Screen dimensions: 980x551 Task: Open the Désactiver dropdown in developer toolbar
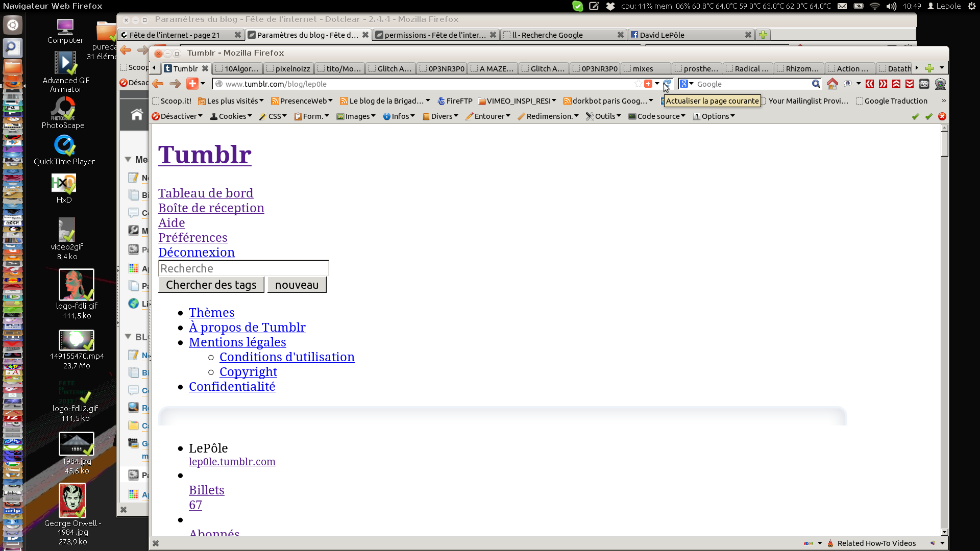tap(177, 116)
